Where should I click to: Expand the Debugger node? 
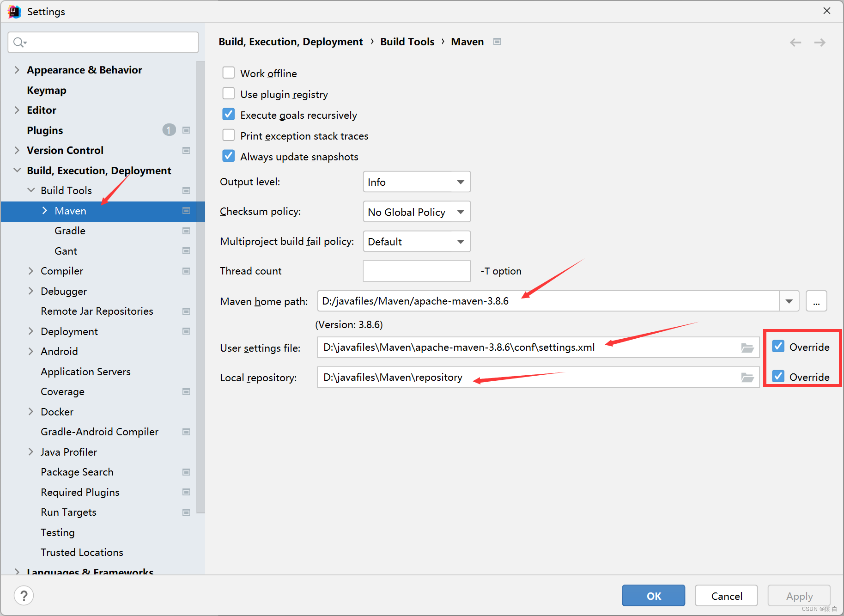(x=31, y=291)
